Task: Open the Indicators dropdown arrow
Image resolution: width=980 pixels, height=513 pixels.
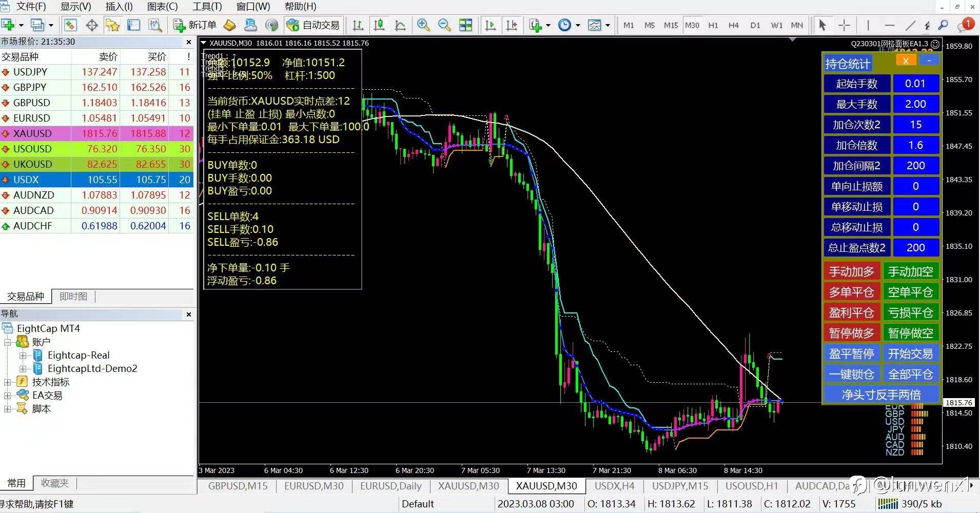Action: (548, 25)
